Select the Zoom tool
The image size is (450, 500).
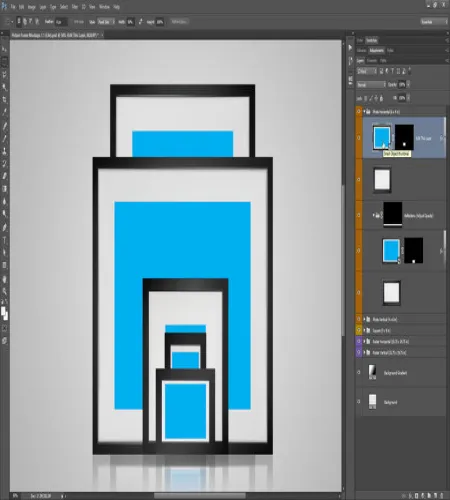coord(4,291)
